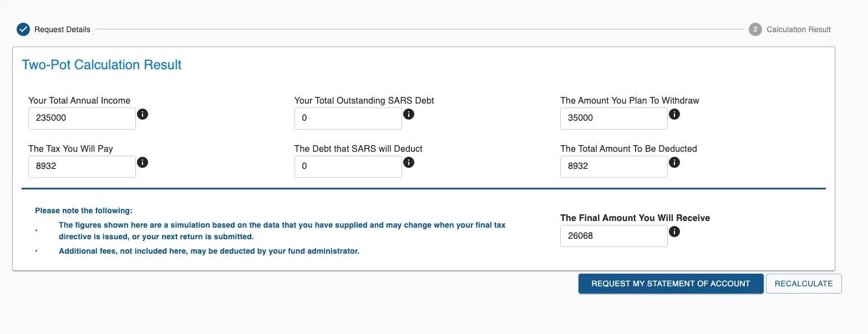Focus the Total Amount To Be Deducted field
The image size is (868, 334).
tap(613, 166)
